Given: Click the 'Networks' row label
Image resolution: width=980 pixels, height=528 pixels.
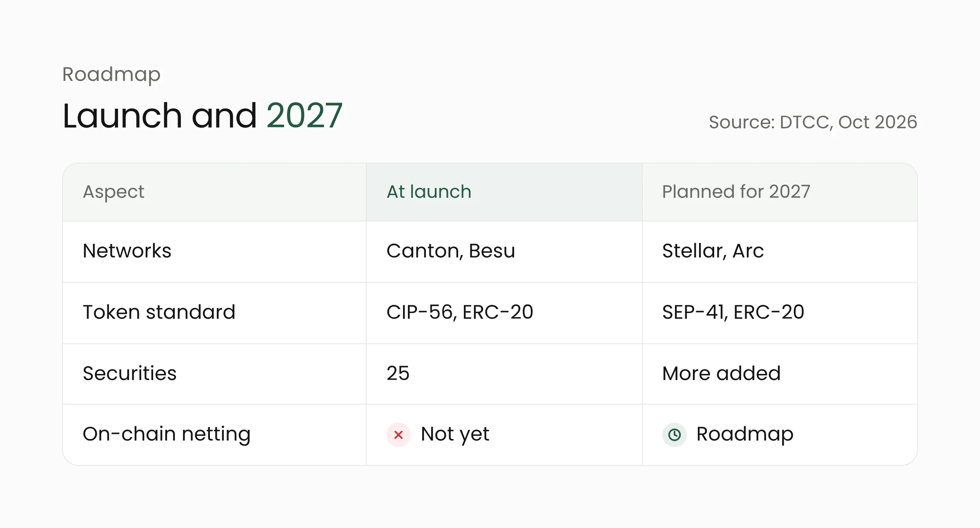Looking at the screenshot, I should (x=127, y=251).
